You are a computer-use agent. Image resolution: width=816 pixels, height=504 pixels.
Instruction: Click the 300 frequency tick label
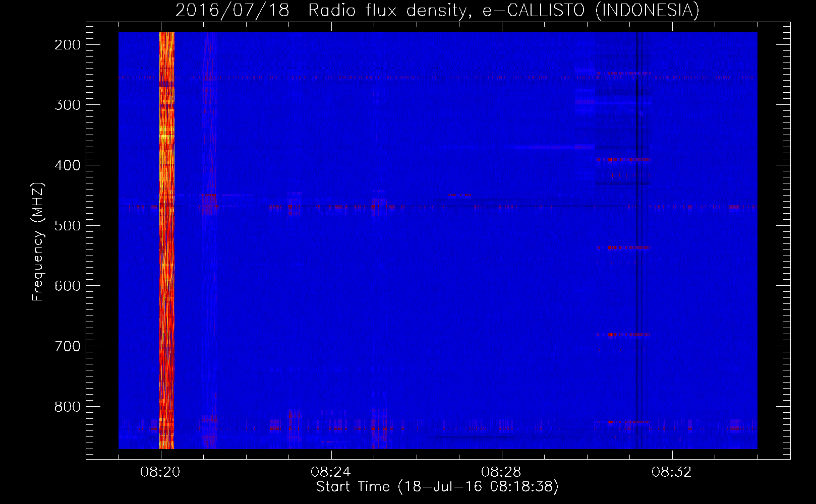point(67,105)
